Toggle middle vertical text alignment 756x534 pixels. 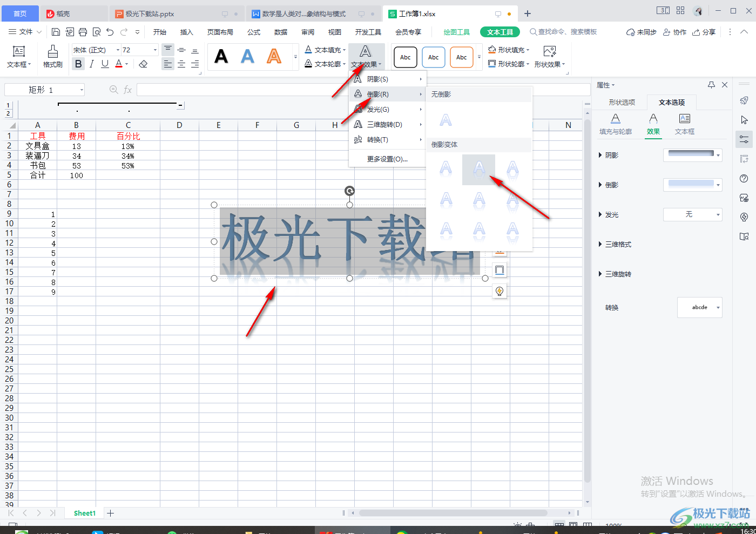181,50
